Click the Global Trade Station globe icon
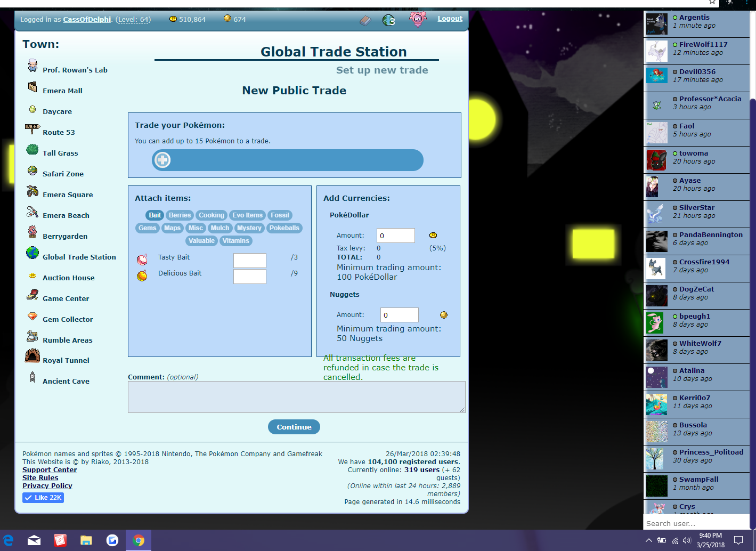Viewport: 756px width, 551px height. tap(32, 253)
